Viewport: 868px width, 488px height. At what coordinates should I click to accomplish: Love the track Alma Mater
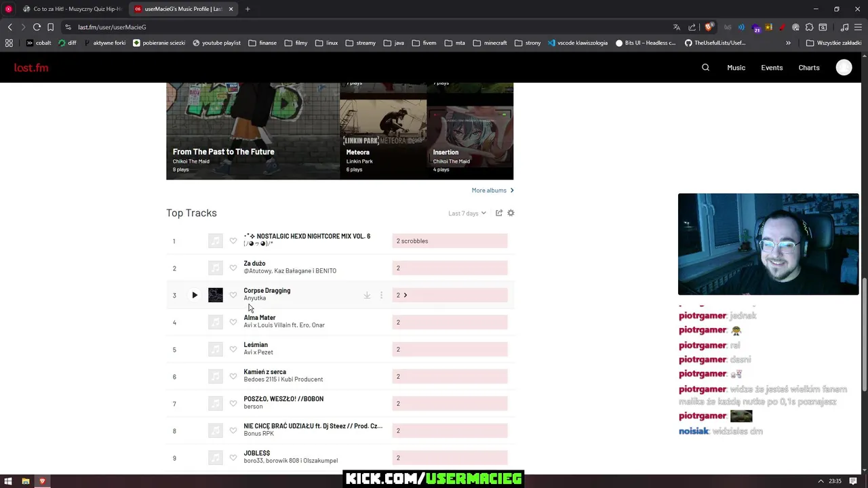click(233, 322)
